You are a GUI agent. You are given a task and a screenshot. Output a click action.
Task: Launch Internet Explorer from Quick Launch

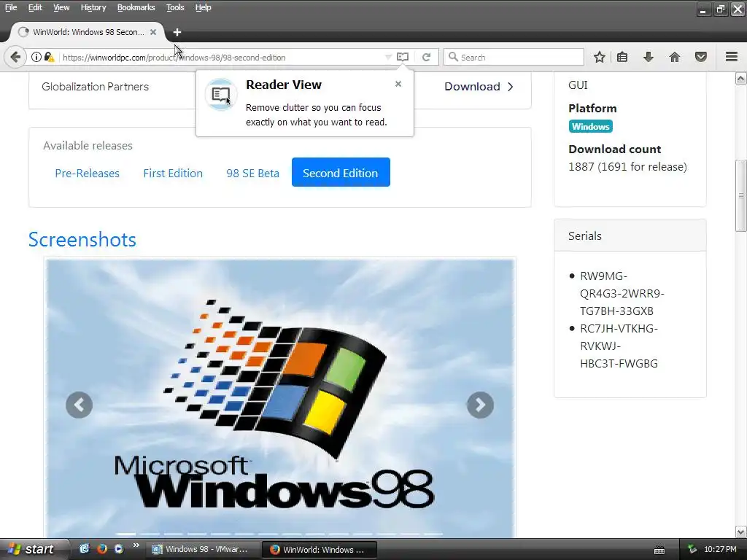pos(85,549)
